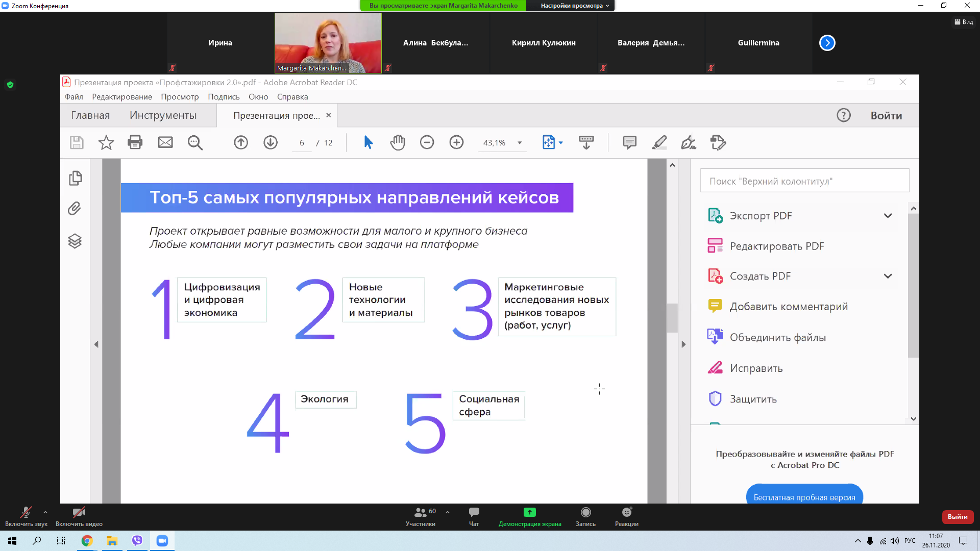
Task: Open Настройки просмотра dropdown
Action: (575, 6)
